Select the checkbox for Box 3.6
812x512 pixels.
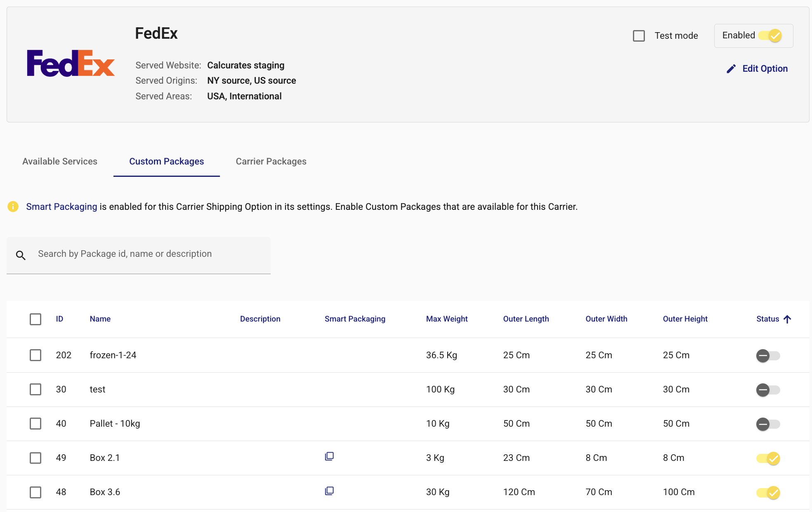[35, 492]
